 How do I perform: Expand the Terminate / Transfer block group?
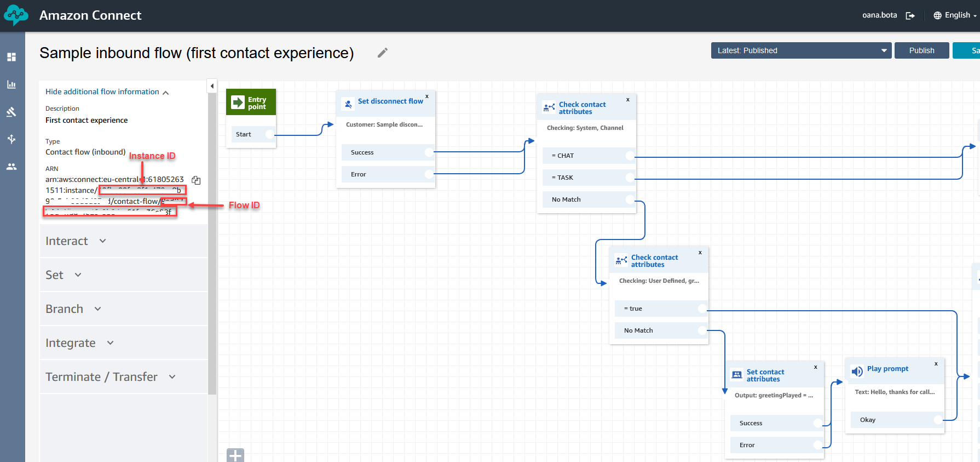pyautogui.click(x=124, y=377)
